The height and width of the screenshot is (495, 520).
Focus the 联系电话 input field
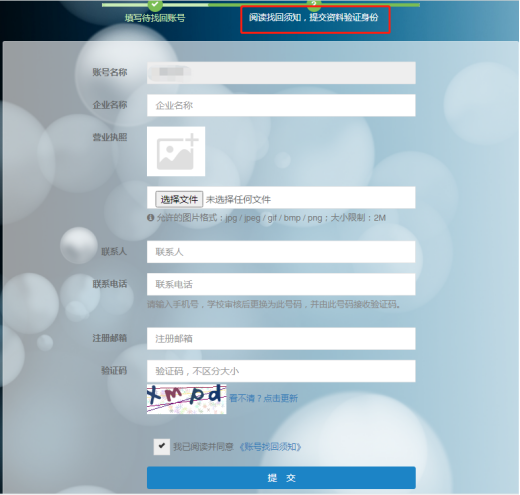pos(281,284)
